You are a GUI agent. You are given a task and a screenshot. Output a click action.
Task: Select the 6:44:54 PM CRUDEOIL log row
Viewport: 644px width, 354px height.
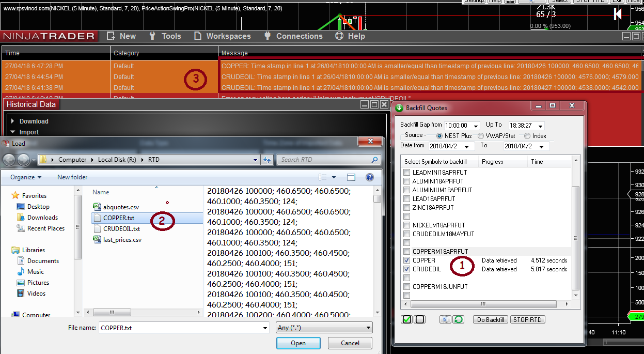click(321, 77)
